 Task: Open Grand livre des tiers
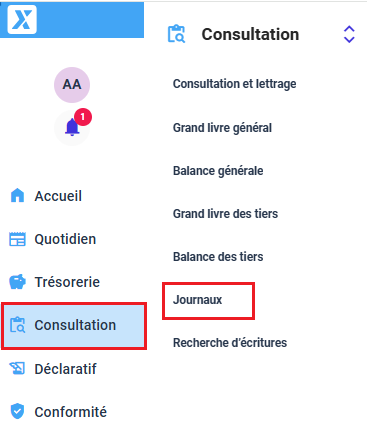point(225,214)
